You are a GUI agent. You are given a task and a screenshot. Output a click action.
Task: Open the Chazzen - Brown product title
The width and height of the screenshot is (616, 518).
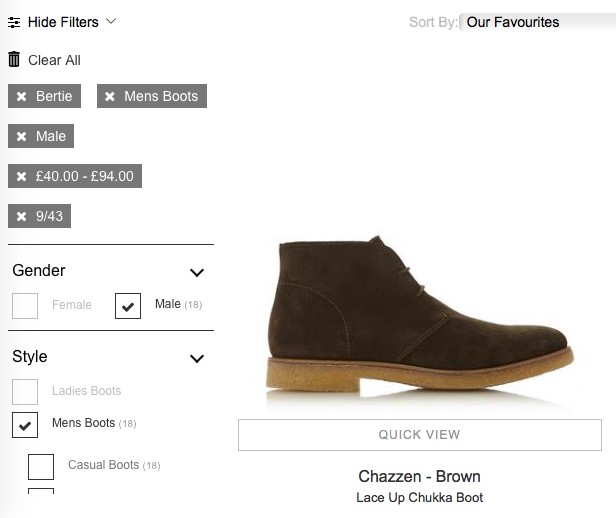419,476
